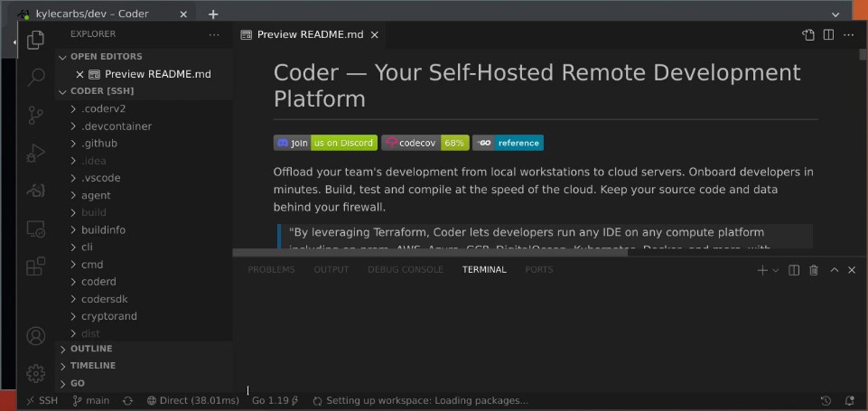Viewport: 868px width, 411px height.
Task: Switch to the PORTS panel tab
Action: click(x=539, y=270)
